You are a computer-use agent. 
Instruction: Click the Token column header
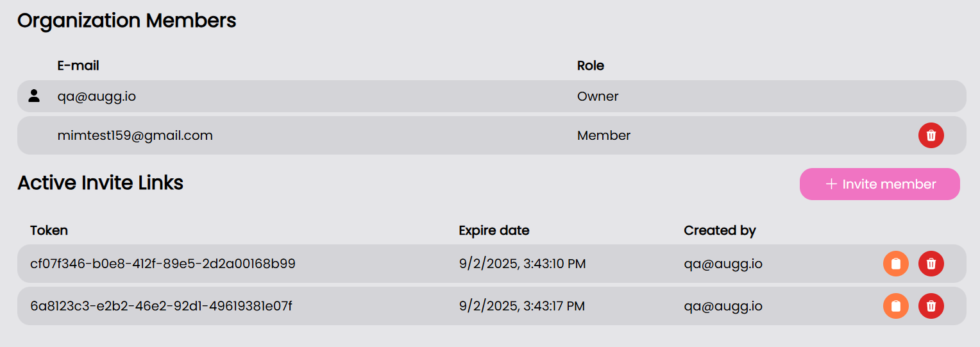(49, 230)
